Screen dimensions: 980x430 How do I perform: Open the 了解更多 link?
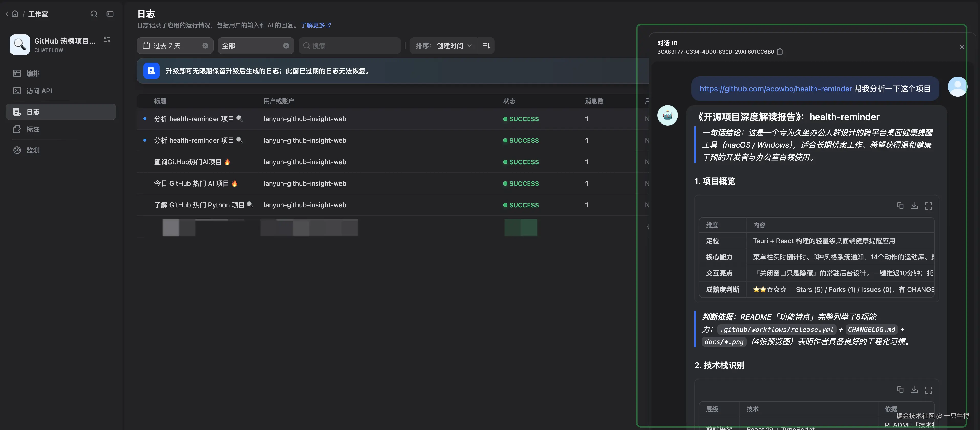tap(316, 25)
